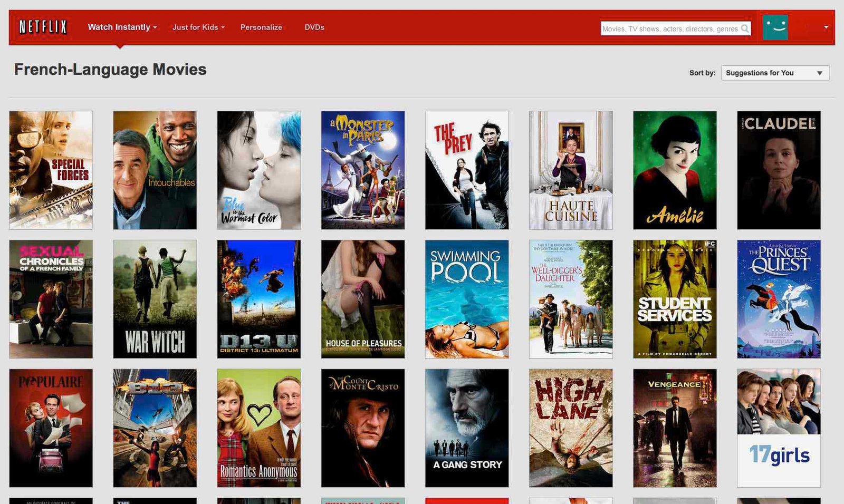
Task: Open Sexual Chronicles of a French Family
Action: tap(51, 299)
